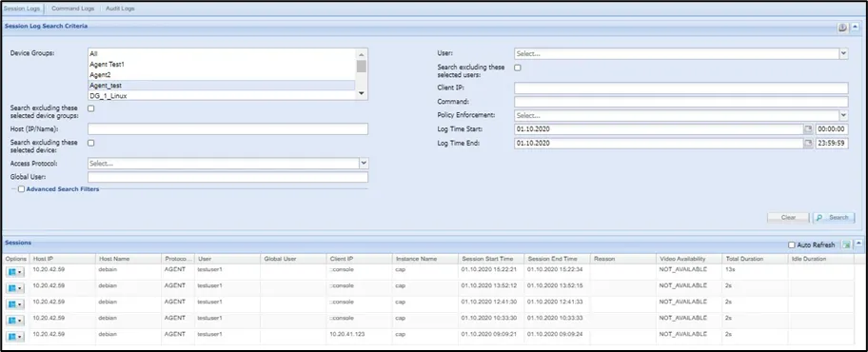Click the Log Time End date field
Image resolution: width=868 pixels, height=352 pixels.
tap(659, 143)
